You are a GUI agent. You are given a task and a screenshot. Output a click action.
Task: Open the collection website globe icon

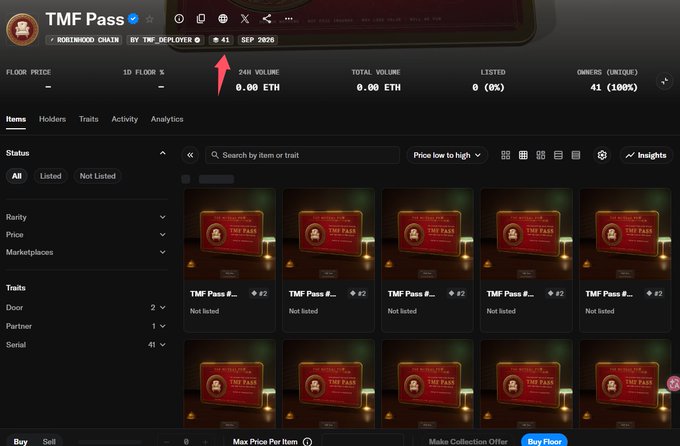[x=223, y=19]
